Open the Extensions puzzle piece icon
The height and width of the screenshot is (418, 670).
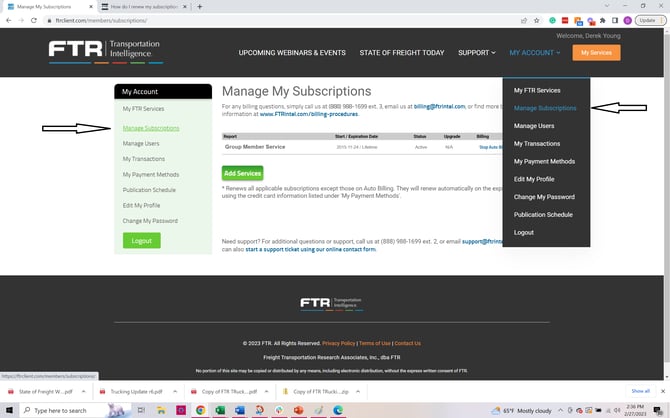click(603, 20)
